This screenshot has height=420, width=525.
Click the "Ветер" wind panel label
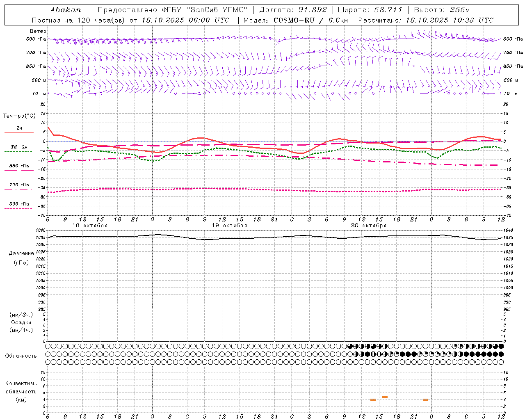tap(38, 31)
